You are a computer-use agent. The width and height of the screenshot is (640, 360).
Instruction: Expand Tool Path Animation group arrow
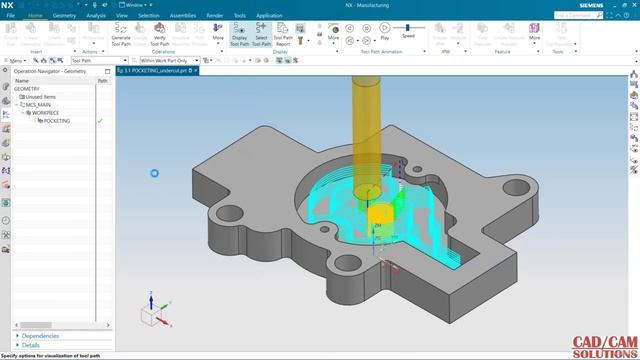coord(424,51)
